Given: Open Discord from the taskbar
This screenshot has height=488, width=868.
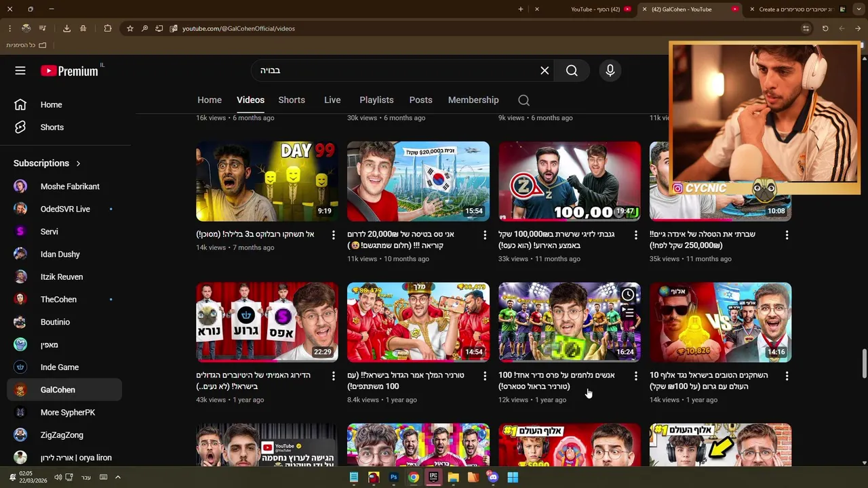Looking at the screenshot, I should tap(493, 477).
